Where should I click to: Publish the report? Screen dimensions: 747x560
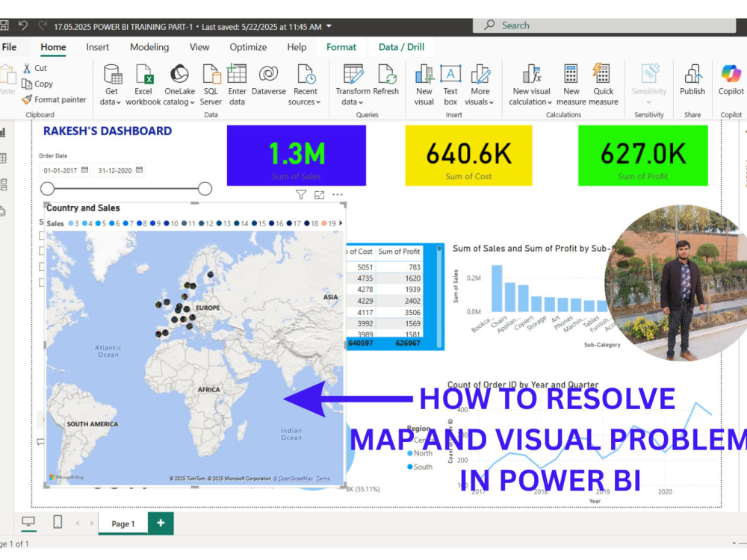pyautogui.click(x=692, y=80)
